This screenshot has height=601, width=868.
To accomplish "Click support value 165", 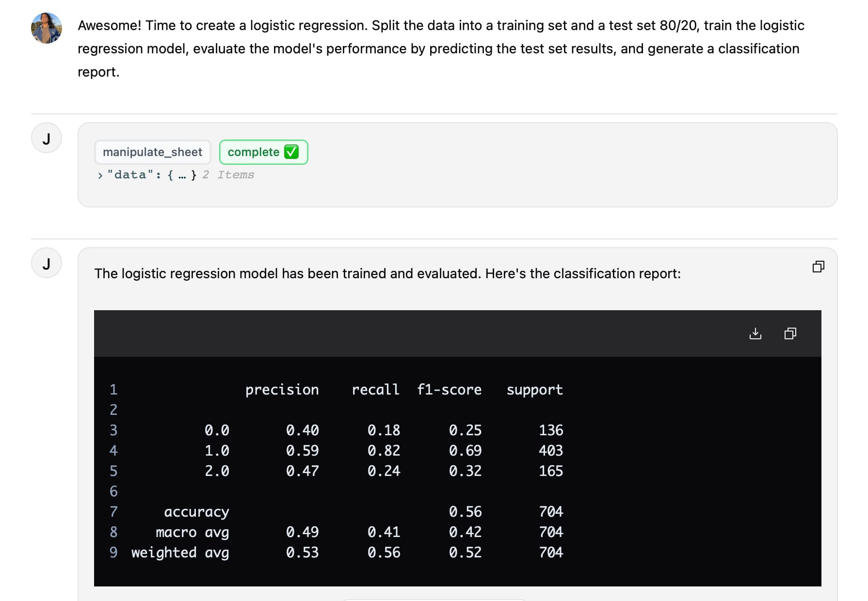I will pyautogui.click(x=551, y=471).
